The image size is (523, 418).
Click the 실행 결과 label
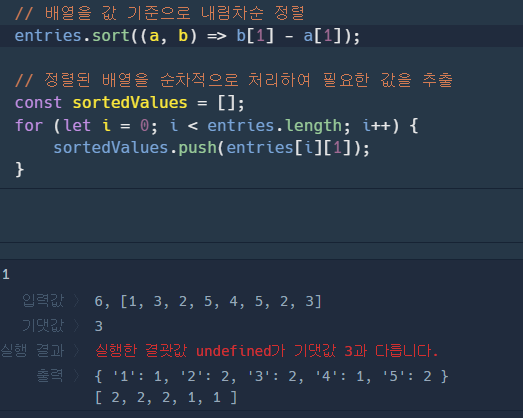32,351
